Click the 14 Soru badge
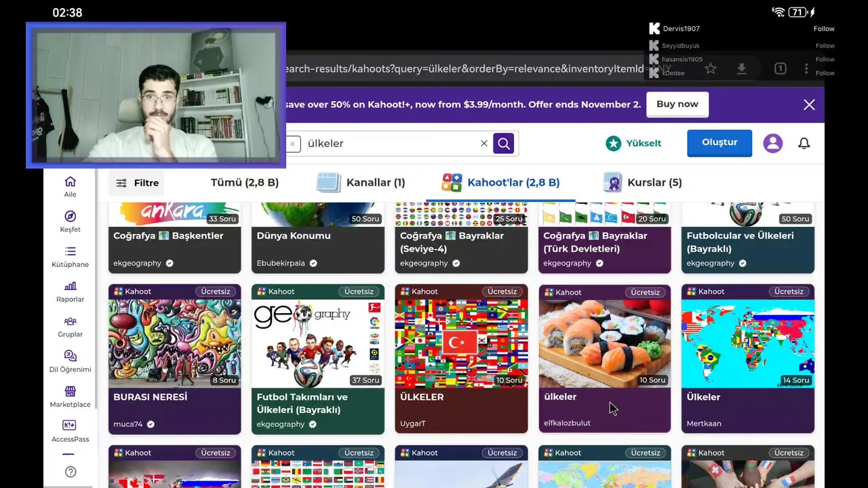 click(795, 380)
